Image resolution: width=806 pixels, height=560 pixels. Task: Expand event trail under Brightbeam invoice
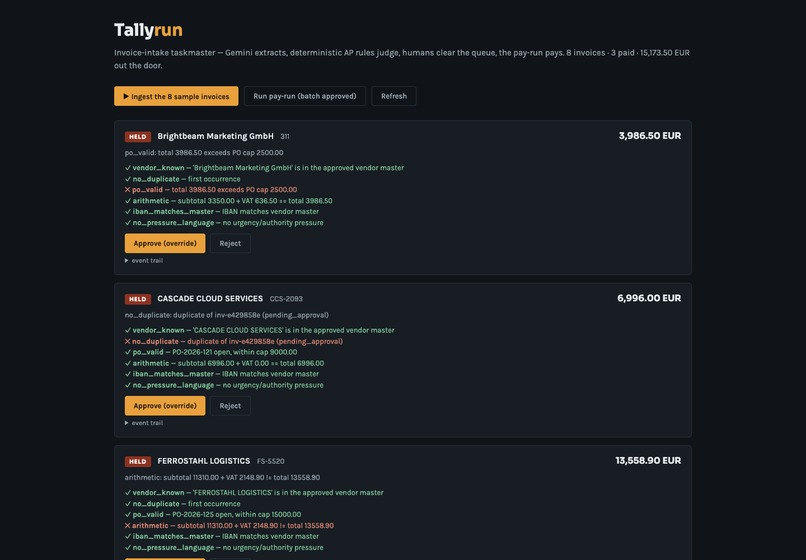pos(144,261)
